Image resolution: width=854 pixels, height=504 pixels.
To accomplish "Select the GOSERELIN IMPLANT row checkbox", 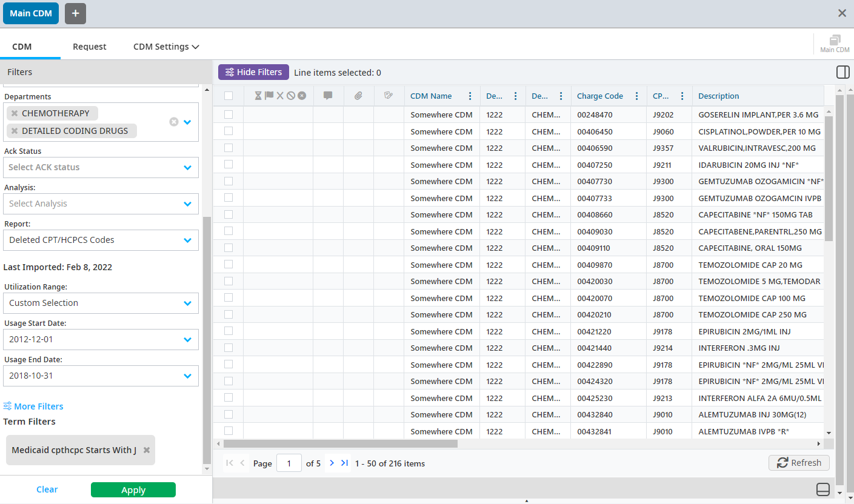I will point(229,114).
